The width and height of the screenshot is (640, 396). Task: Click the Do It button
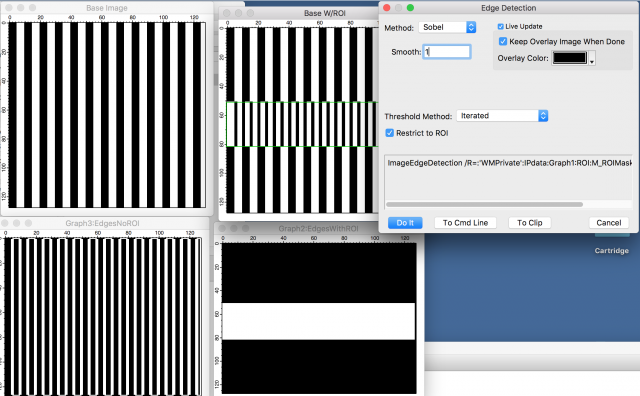405,223
